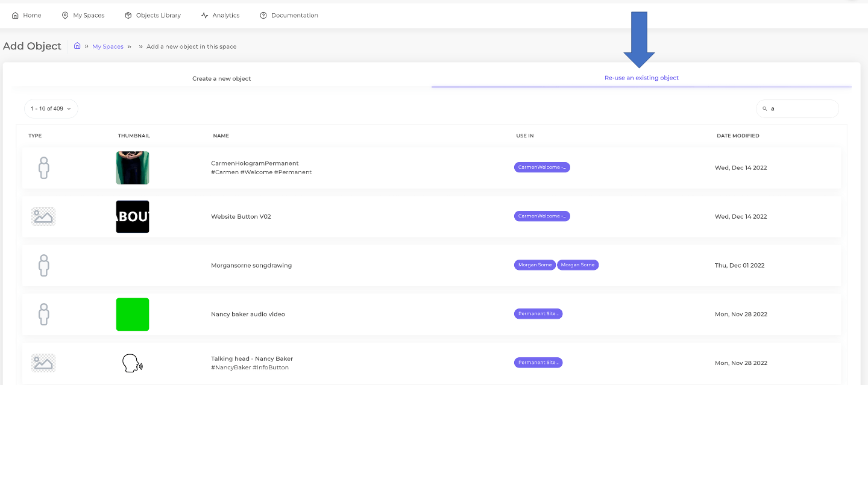
Task: Click the Objects Library cube icon
Action: click(x=128, y=16)
